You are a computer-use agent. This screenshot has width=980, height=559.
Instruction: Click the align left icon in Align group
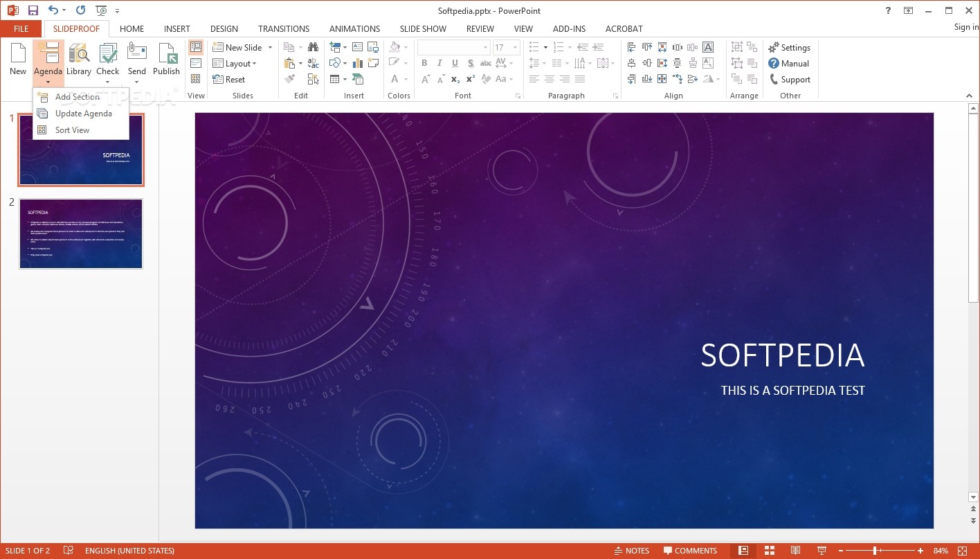tap(631, 47)
